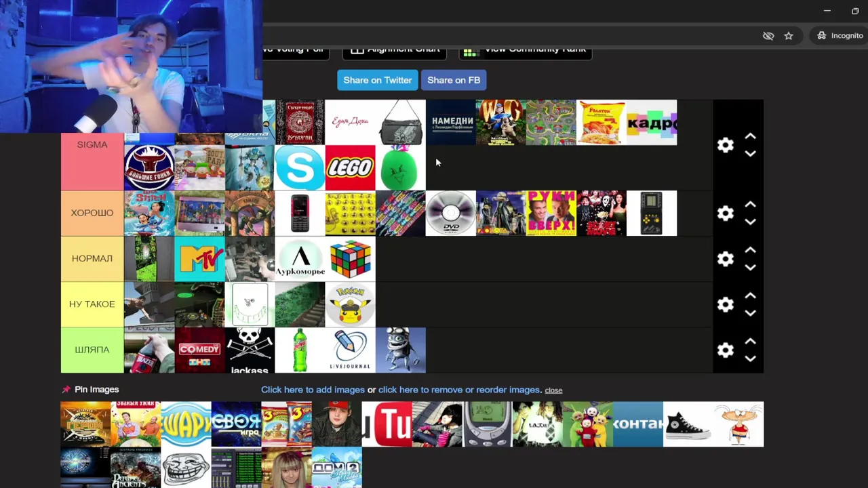Select the Едим Дома image in SIGMA tier
The width and height of the screenshot is (868, 488).
tap(350, 123)
